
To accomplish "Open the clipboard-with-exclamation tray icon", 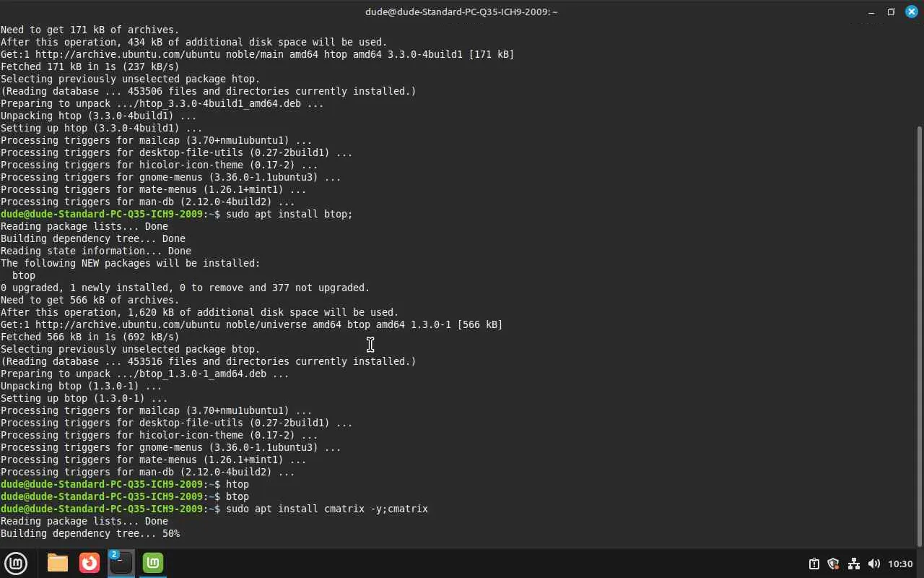I will tap(814, 564).
